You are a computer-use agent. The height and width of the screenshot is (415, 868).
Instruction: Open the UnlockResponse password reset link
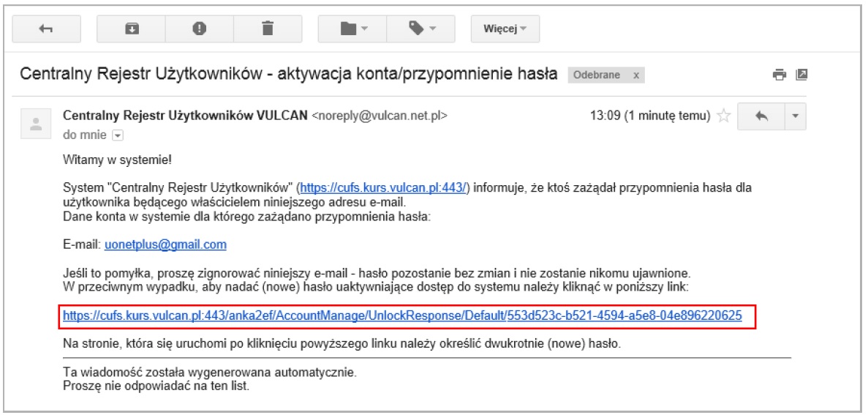click(402, 315)
